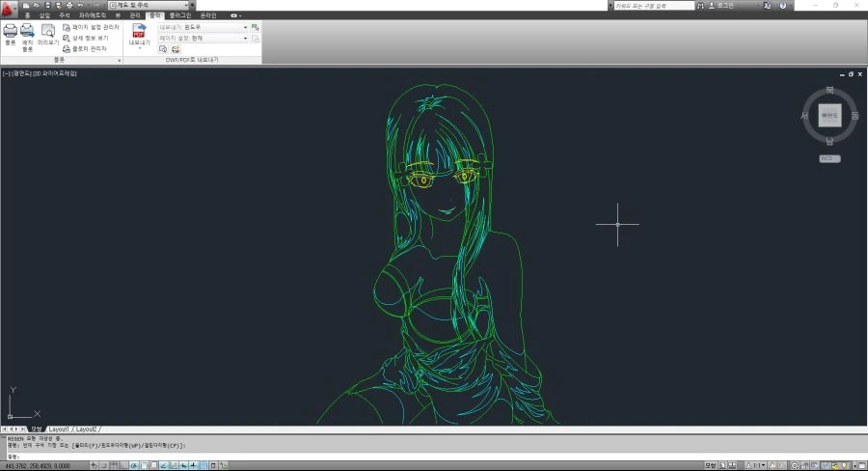Image resolution: width=868 pixels, height=471 pixels.
Task: Click the Save icon in quick access toolbar
Action: (x=47, y=5)
